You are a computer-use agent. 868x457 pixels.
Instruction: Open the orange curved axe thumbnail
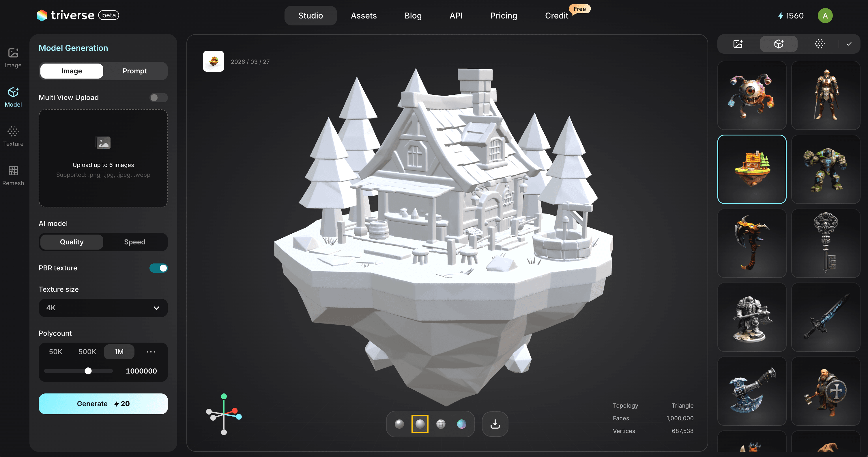click(752, 243)
